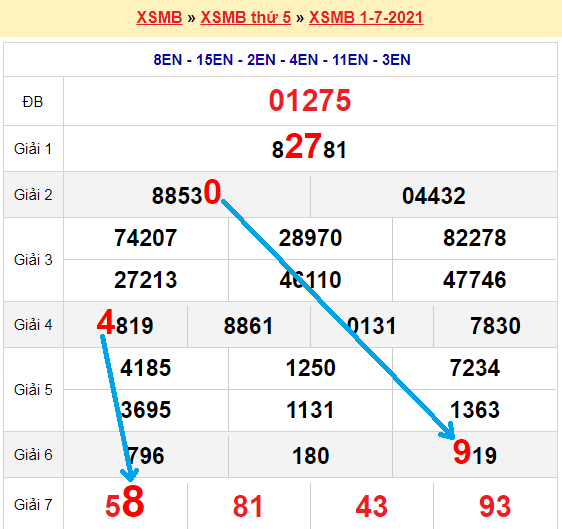The width and height of the screenshot is (562, 529).
Task: Open the XSMB breadcrumb link
Action: pyautogui.click(x=159, y=17)
